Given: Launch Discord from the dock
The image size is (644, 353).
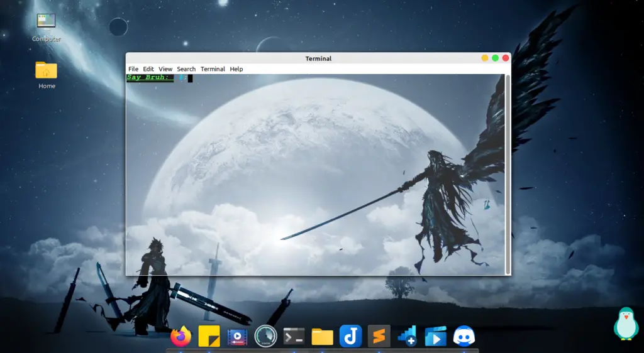Looking at the screenshot, I should point(464,337).
